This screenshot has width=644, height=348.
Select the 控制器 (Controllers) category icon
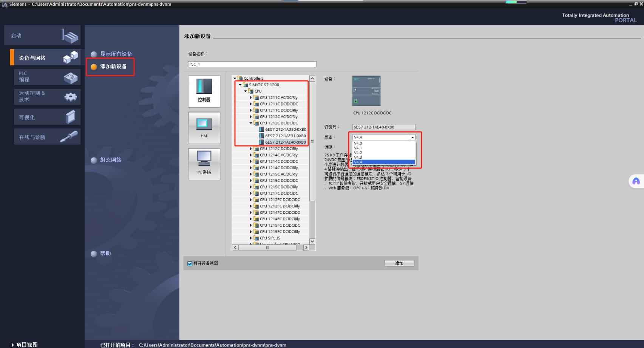point(204,91)
